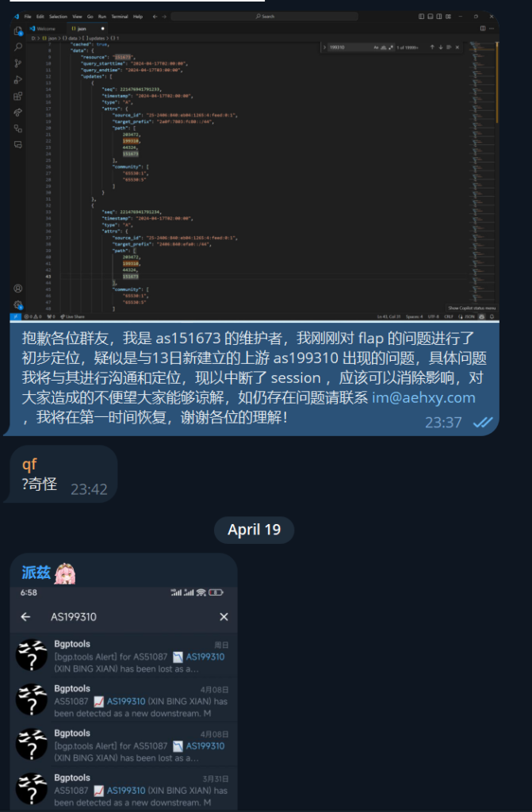The image size is (532, 812).
Task: Open the Source Control view icon
Action: point(18,63)
